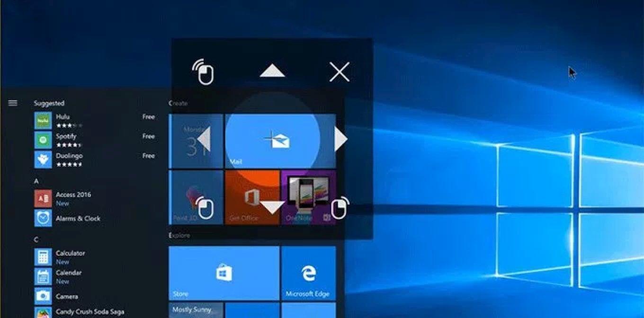Image resolution: width=644 pixels, height=318 pixels.
Task: Click the 'C' letter header in the app list
Action: pos(36,239)
